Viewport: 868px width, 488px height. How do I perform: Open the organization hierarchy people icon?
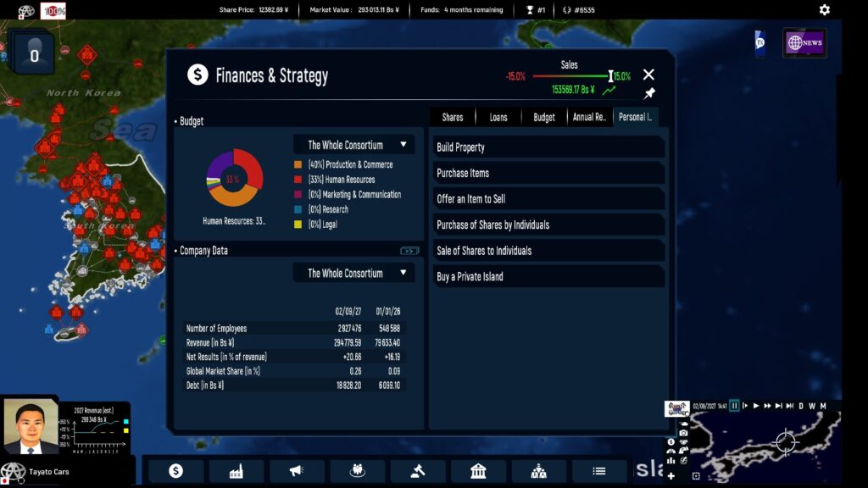click(x=538, y=471)
